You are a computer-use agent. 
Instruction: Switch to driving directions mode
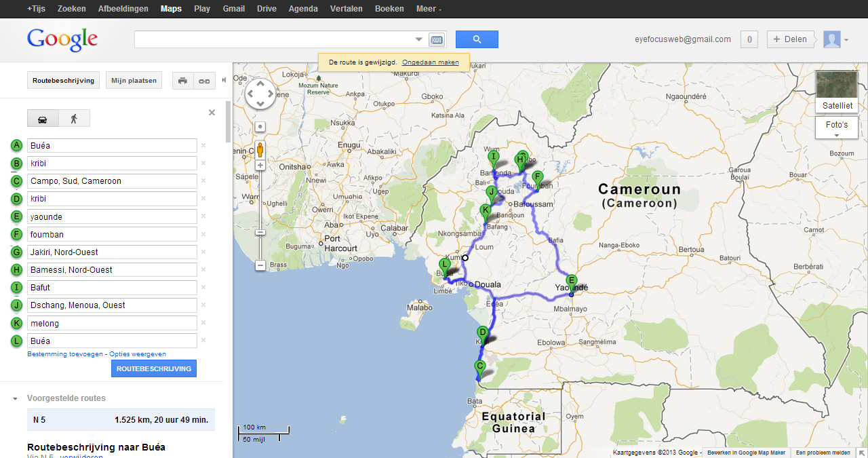pyautogui.click(x=43, y=119)
